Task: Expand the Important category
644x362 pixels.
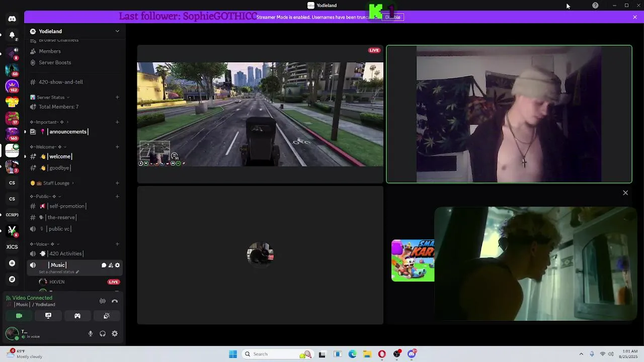Action: point(49,122)
